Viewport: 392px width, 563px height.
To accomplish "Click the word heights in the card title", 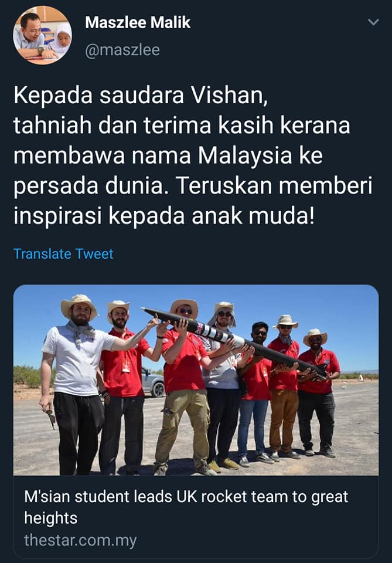I will tap(50, 518).
